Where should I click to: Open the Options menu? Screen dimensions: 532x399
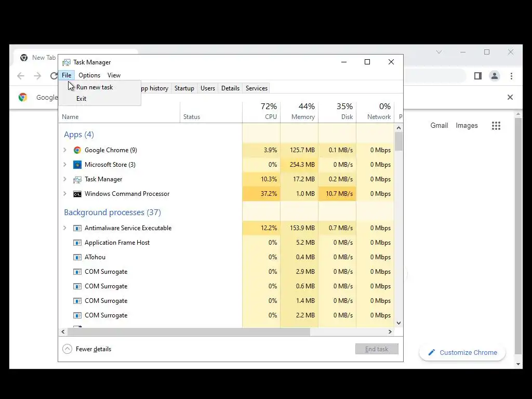(89, 75)
